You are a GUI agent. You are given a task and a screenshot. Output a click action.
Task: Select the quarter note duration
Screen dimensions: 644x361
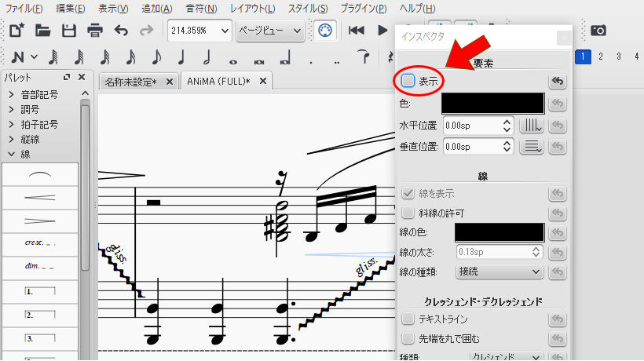click(181, 57)
